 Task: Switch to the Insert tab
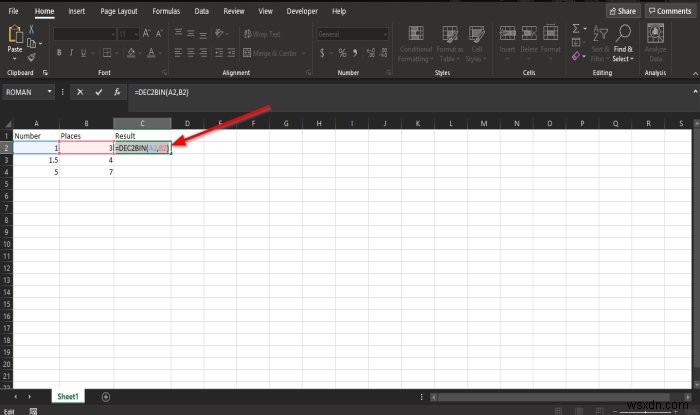click(76, 11)
